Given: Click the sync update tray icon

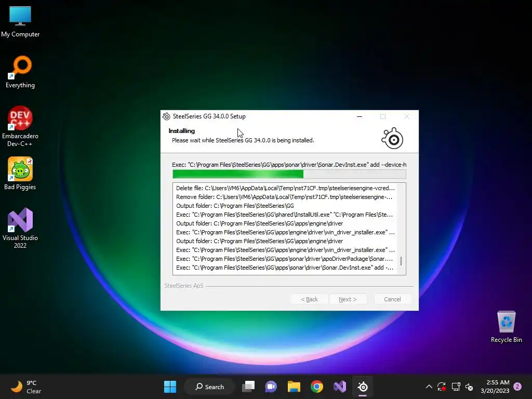Looking at the screenshot, I should pos(442,387).
